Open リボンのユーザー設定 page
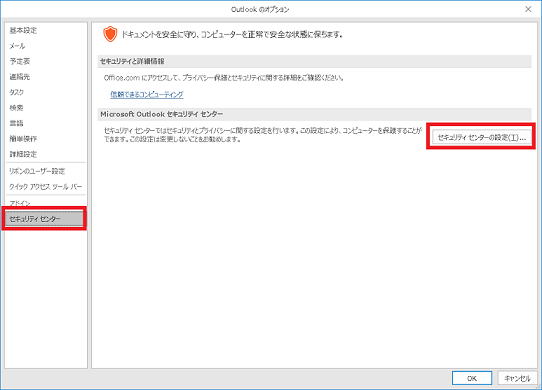Viewport: 542px width, 390px height. (37, 171)
